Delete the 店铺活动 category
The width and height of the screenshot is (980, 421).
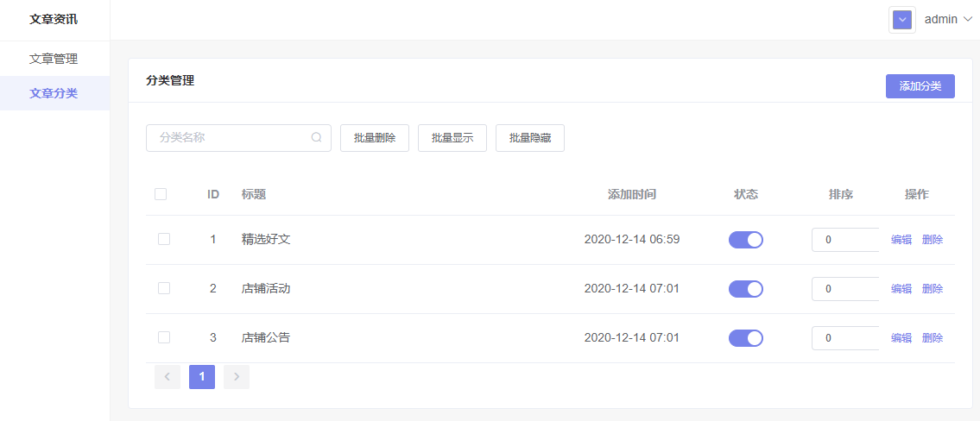point(933,289)
